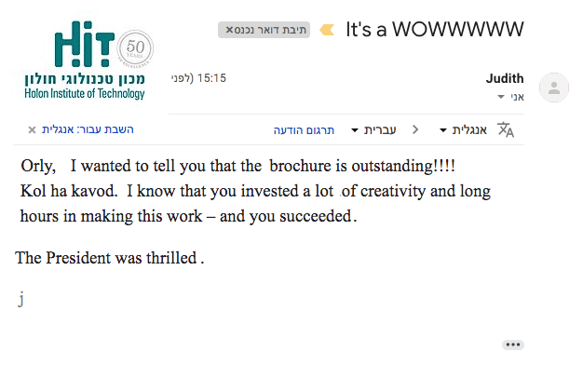This screenshot has width=583, height=392.
Task: Click the 50 years anniversary badge
Action: pyautogui.click(x=135, y=48)
